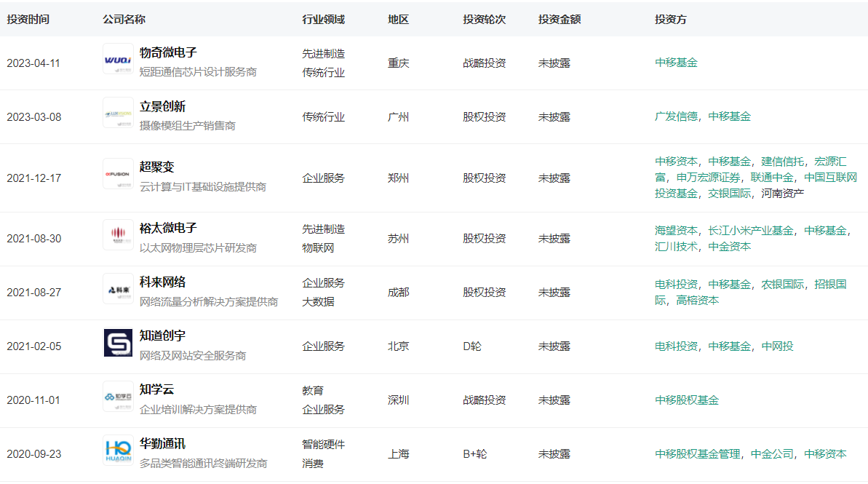The image size is (868, 484).
Task: Open the 知道创宇 company name link
Action: click(163, 336)
